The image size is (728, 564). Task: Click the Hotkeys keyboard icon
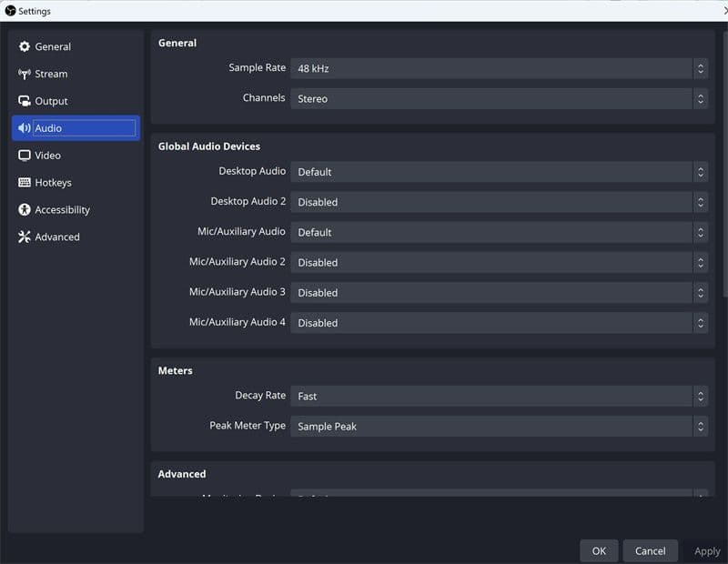point(25,182)
